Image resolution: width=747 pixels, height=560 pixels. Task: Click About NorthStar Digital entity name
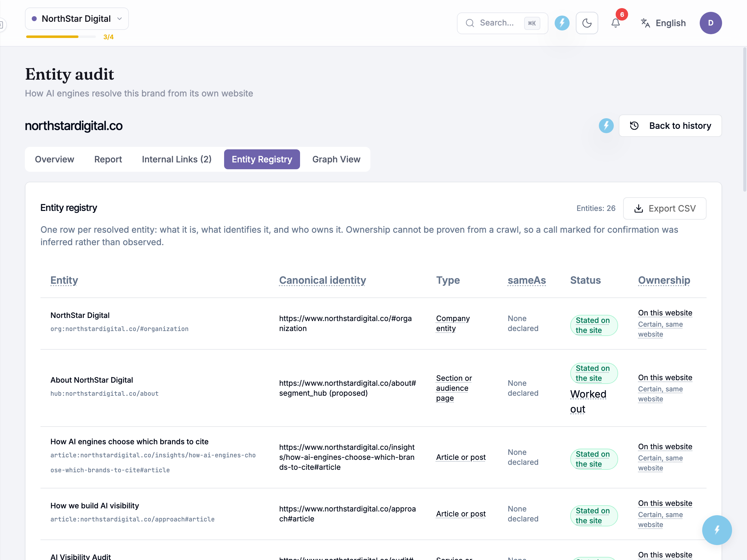92,380
